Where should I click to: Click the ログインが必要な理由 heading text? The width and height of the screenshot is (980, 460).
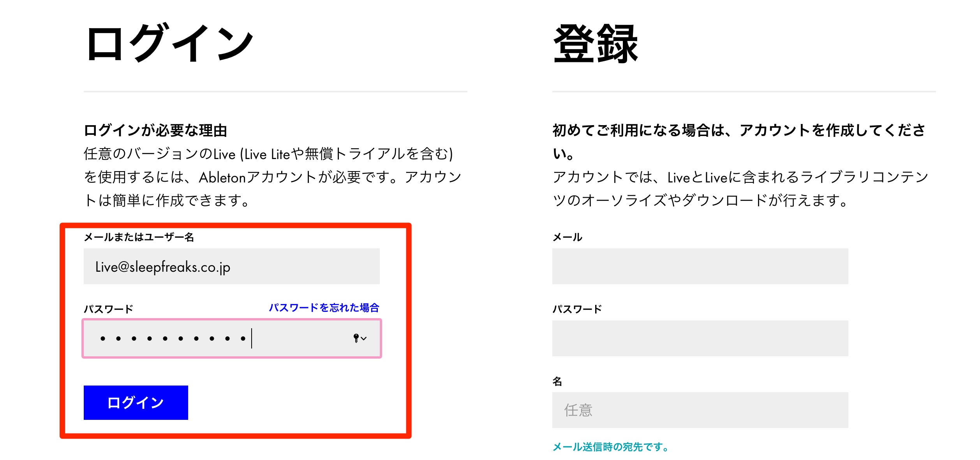[x=155, y=130]
